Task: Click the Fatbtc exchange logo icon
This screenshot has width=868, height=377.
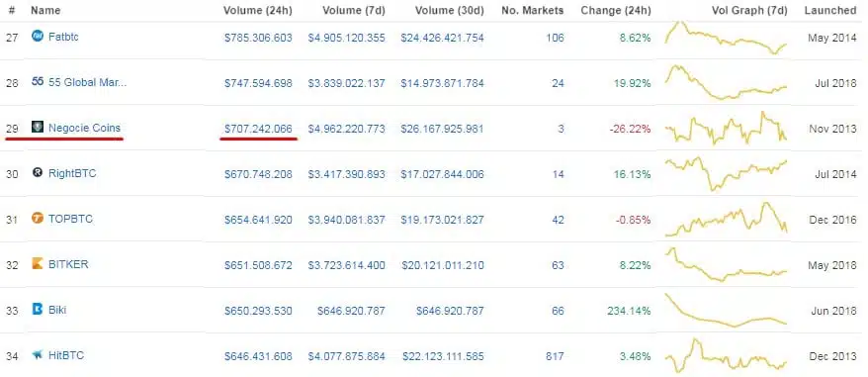Action: [x=38, y=38]
